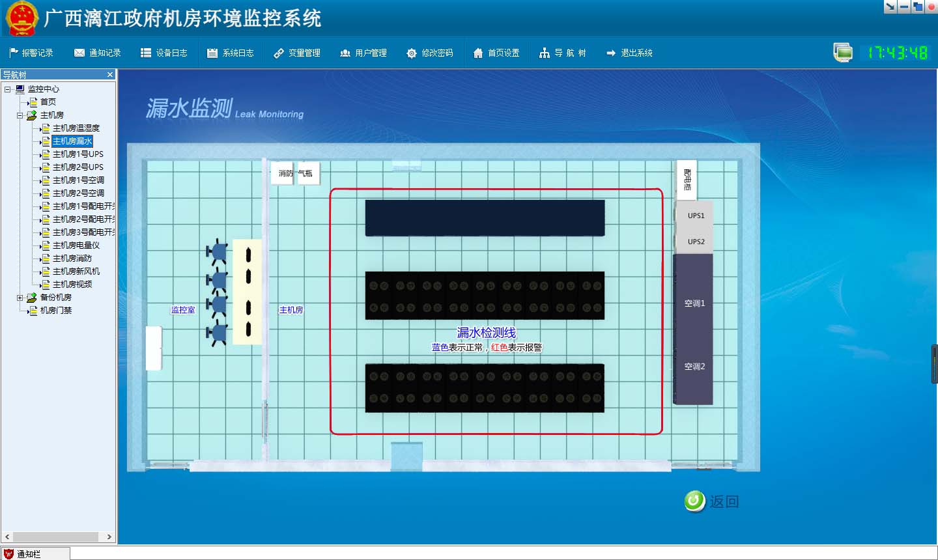This screenshot has height=560, width=938.
Task: Click the gear icon beside 修改密码
Action: click(x=412, y=53)
